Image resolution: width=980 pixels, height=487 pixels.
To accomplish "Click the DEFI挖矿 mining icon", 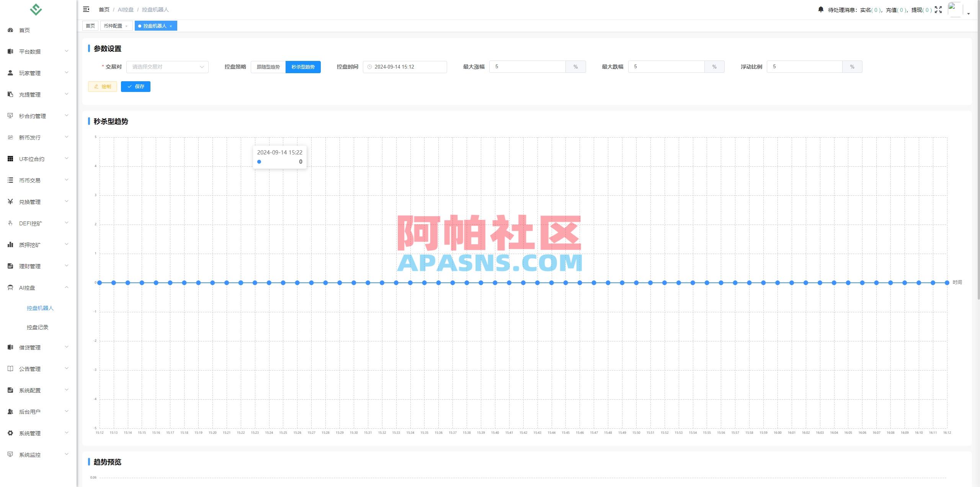I will tap(10, 223).
